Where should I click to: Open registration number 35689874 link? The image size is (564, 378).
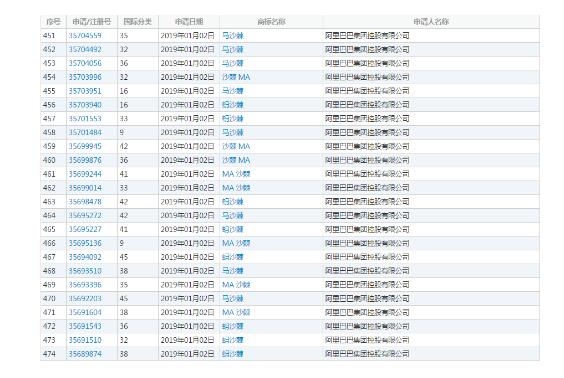click(85, 354)
